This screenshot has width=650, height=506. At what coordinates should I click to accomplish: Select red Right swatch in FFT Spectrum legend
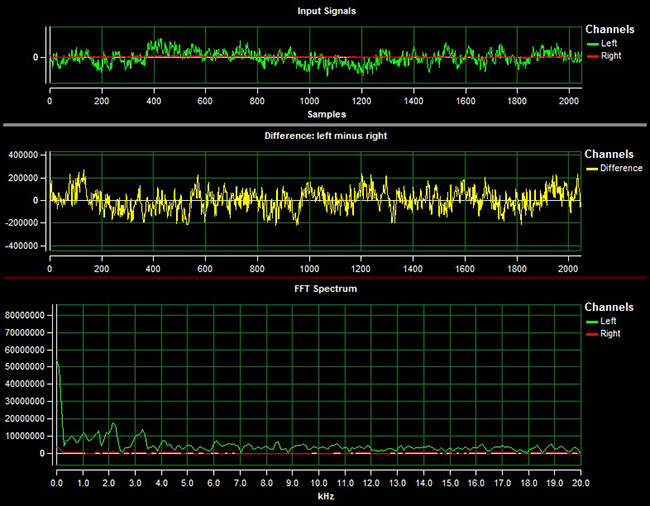click(592, 334)
